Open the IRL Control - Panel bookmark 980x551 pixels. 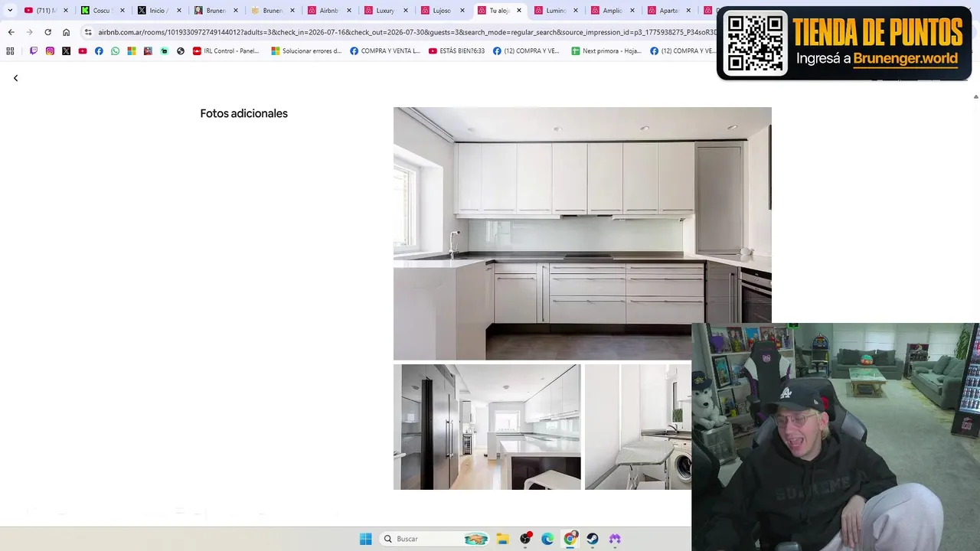[x=226, y=51]
